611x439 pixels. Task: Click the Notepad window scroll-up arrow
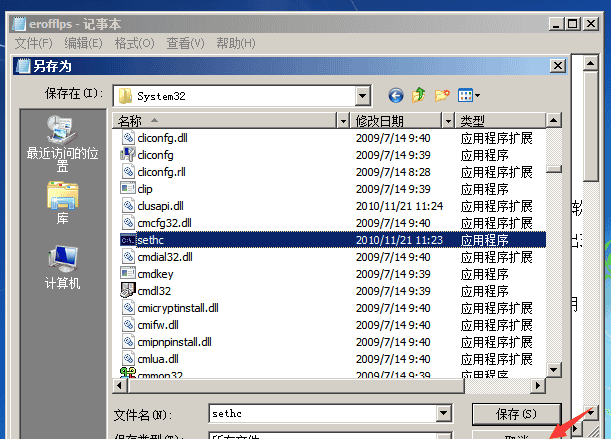[x=591, y=63]
